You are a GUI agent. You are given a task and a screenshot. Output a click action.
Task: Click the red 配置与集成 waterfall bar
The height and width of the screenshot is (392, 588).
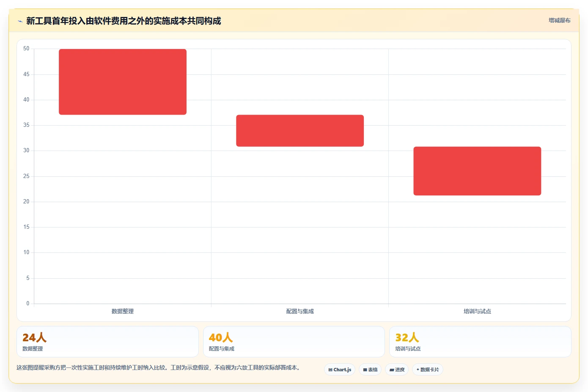point(300,131)
